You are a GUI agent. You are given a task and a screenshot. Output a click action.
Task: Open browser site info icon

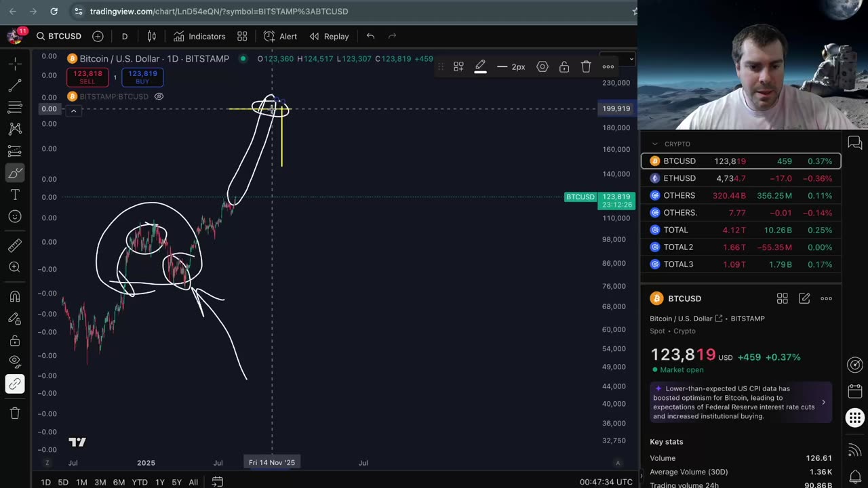point(79,12)
